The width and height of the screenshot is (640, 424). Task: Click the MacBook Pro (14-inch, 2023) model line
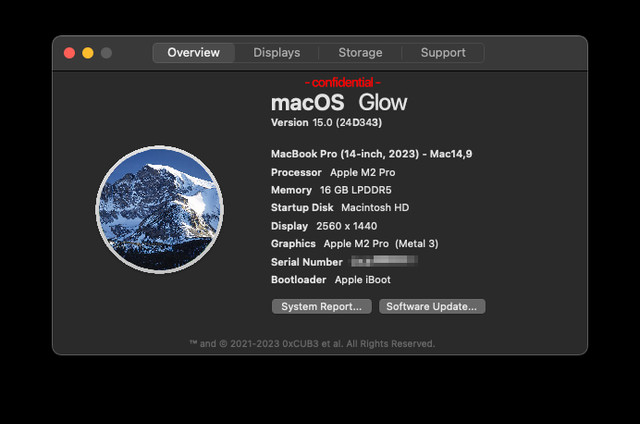(x=371, y=154)
